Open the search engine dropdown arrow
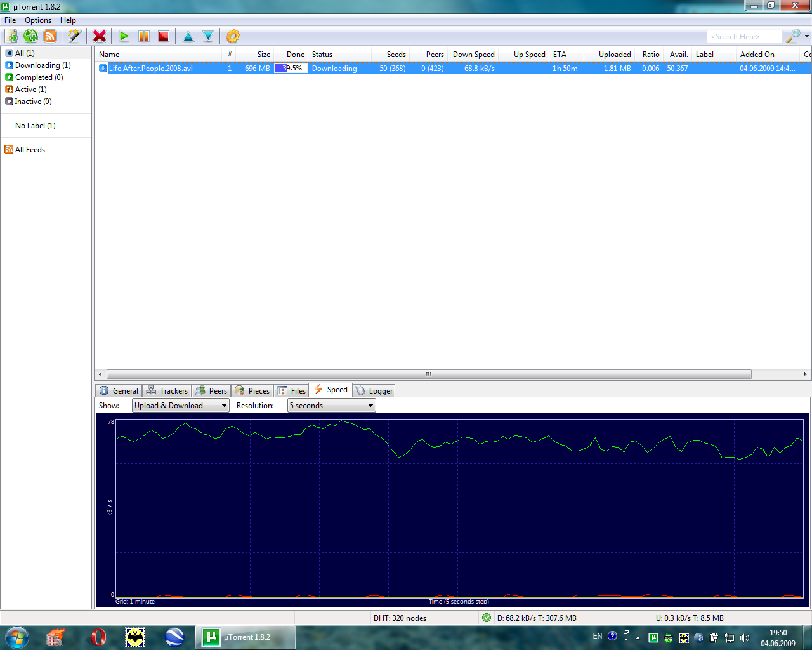Image resolution: width=812 pixels, height=650 pixels. tap(807, 36)
